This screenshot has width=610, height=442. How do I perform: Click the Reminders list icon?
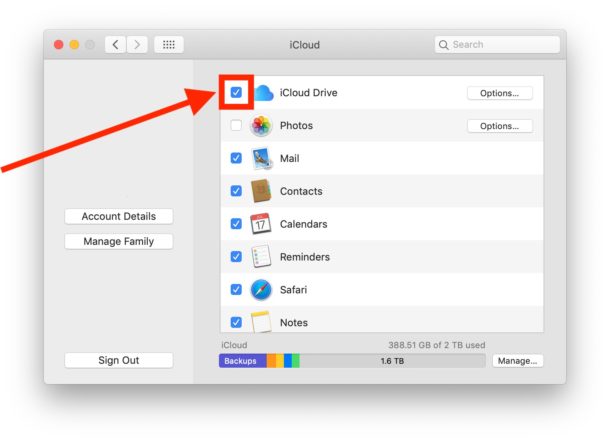pos(261,257)
